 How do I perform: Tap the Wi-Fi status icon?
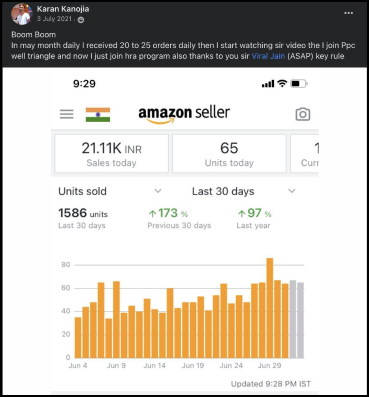point(282,83)
